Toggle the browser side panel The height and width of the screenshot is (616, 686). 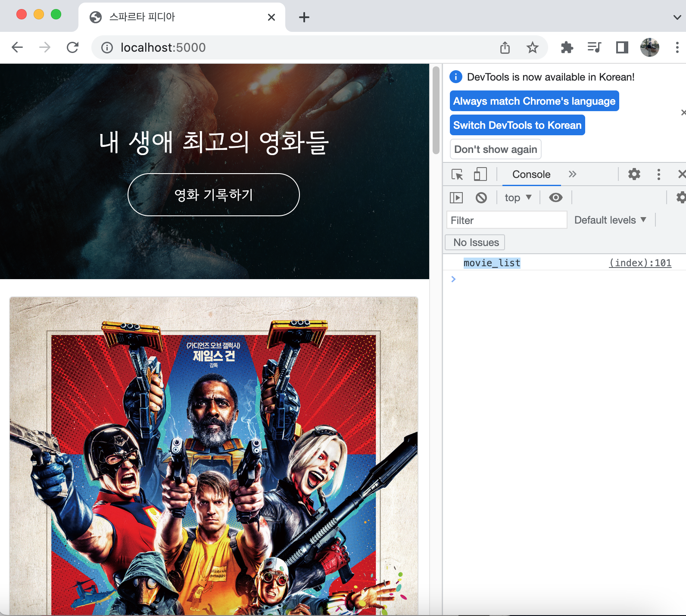(622, 47)
